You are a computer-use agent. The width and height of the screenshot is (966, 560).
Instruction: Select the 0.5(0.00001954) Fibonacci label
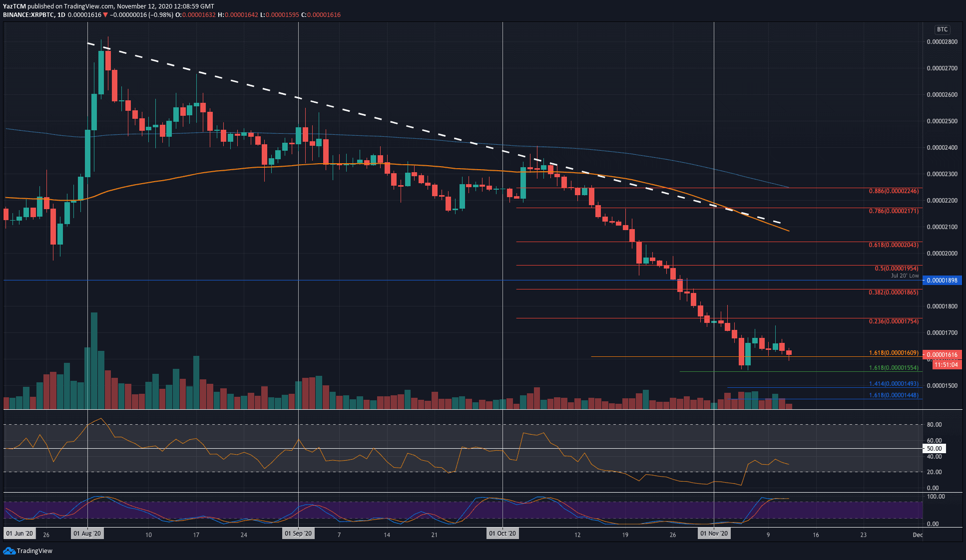[897, 269]
